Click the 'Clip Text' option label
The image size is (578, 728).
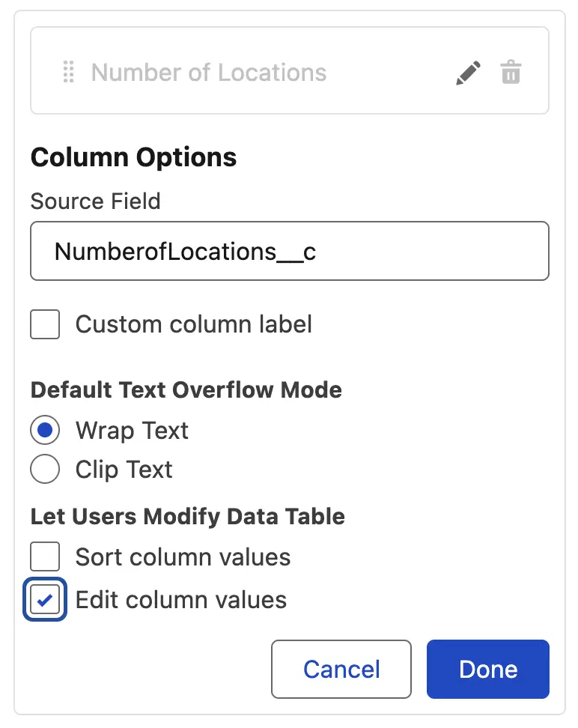point(124,470)
